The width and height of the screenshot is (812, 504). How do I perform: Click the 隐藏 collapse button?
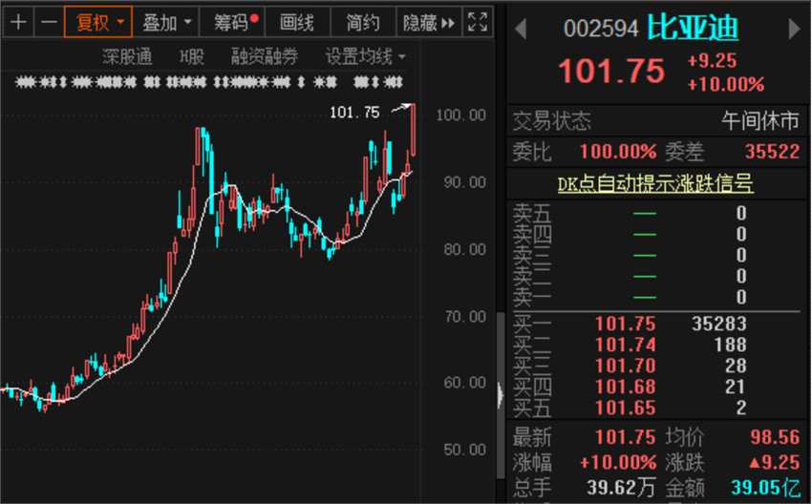[428, 22]
